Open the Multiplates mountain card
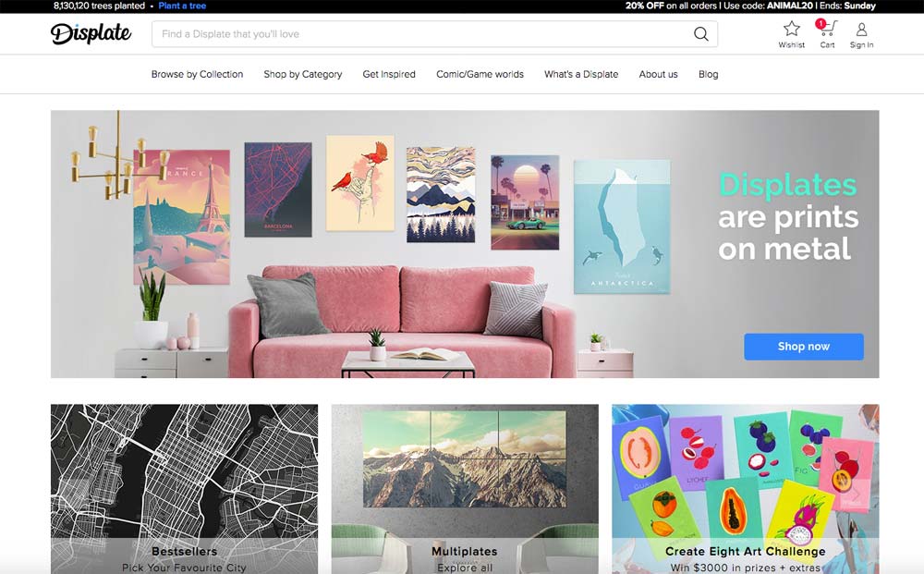 (x=465, y=489)
